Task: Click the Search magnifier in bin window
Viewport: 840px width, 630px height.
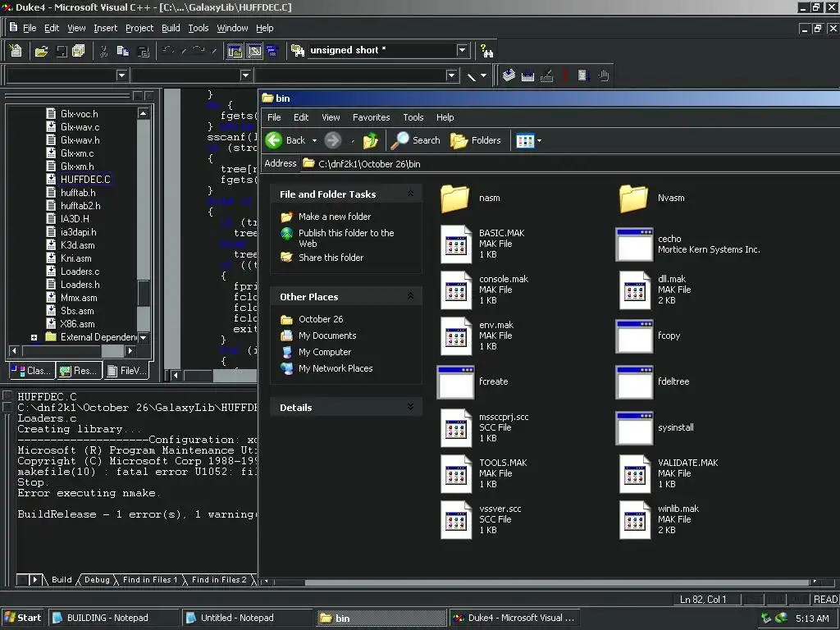Action: (415, 140)
